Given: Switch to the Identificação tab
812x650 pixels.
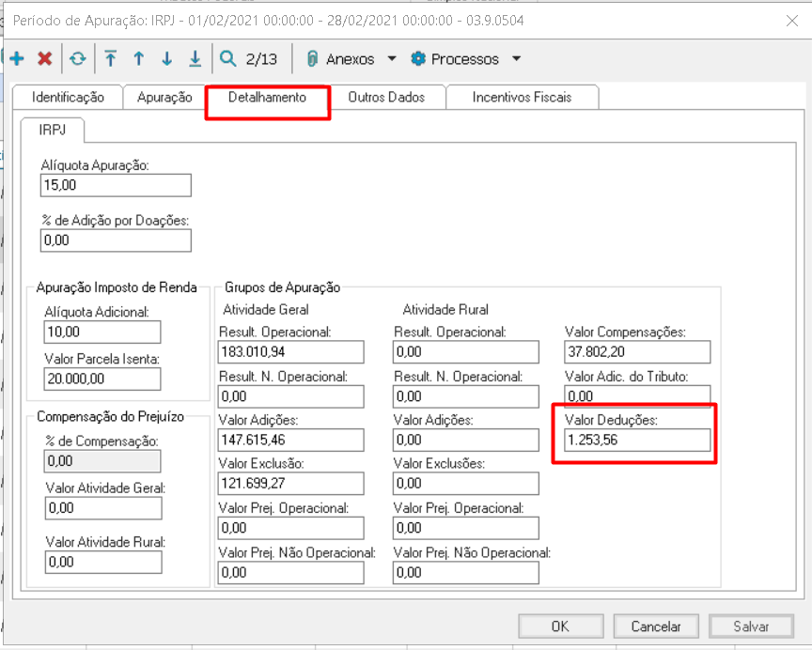Looking at the screenshot, I should [68, 98].
